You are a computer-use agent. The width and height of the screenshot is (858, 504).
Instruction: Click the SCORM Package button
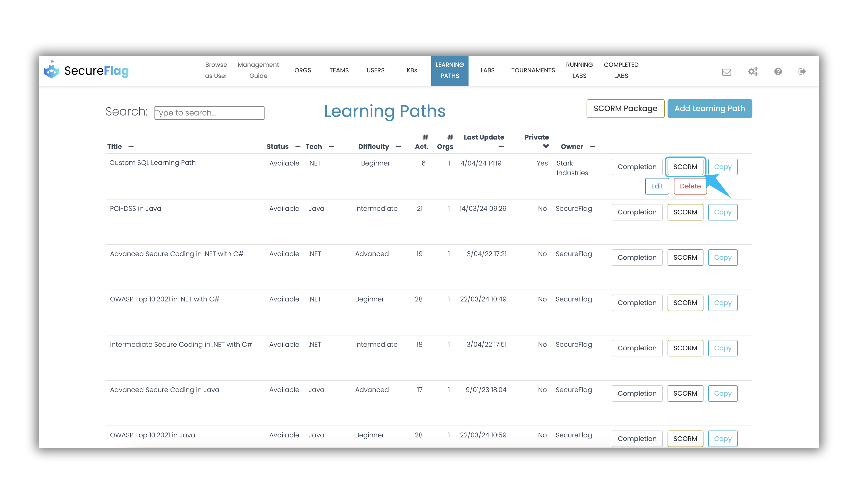[x=626, y=109]
